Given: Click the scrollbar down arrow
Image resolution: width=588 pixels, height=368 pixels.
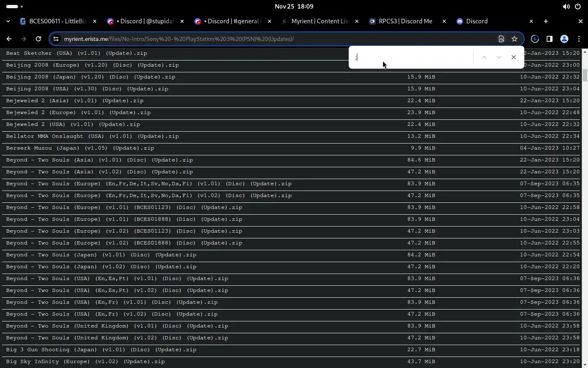Looking at the screenshot, I should [585, 364].
